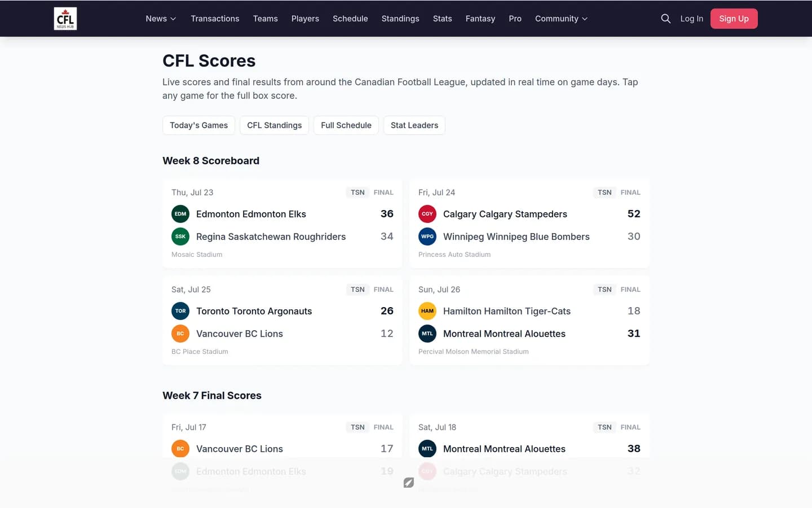The width and height of the screenshot is (812, 508).
Task: Open the Edmonton Edmonton Elks team link, Thu Jul 23
Action: [251, 214]
